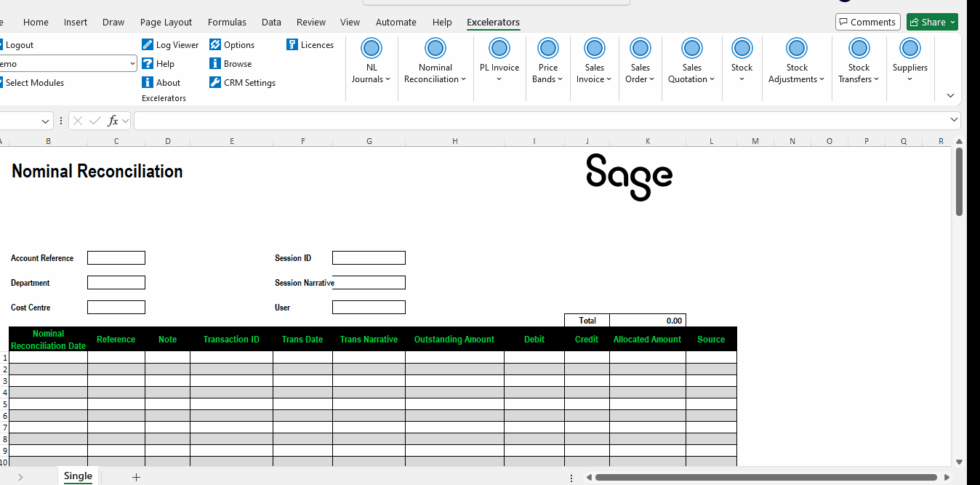Open Excelerators Options
Viewport: 980px width, 485px height.
click(x=232, y=45)
